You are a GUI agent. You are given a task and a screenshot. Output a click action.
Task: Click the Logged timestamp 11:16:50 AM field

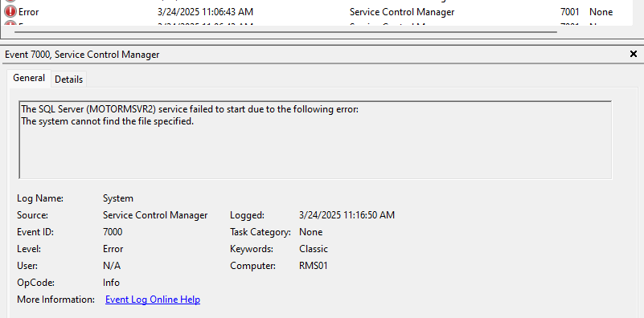pyautogui.click(x=347, y=215)
